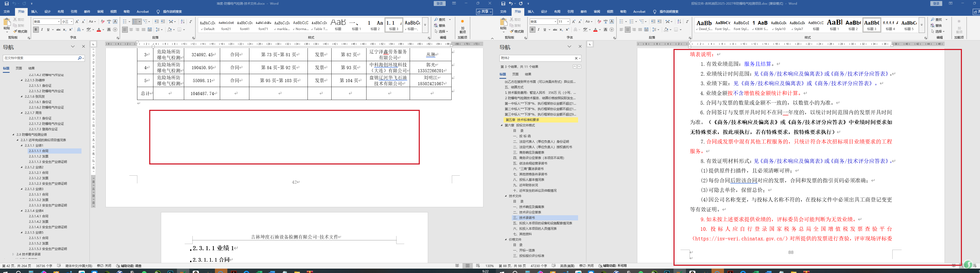This screenshot has height=273, width=980.
Task: Undo the last action in the right Word window
Action: (x=511, y=3)
